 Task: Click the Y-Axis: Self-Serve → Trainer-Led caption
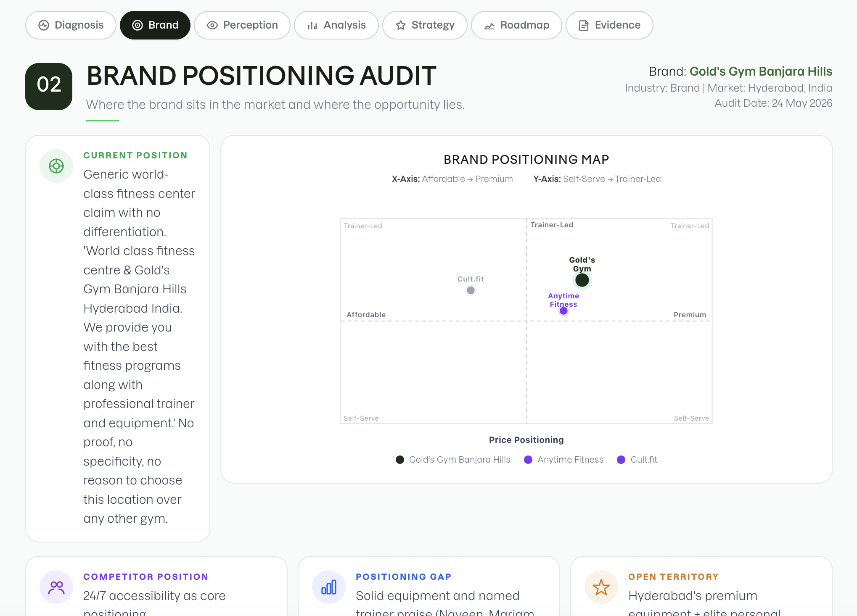(x=597, y=179)
